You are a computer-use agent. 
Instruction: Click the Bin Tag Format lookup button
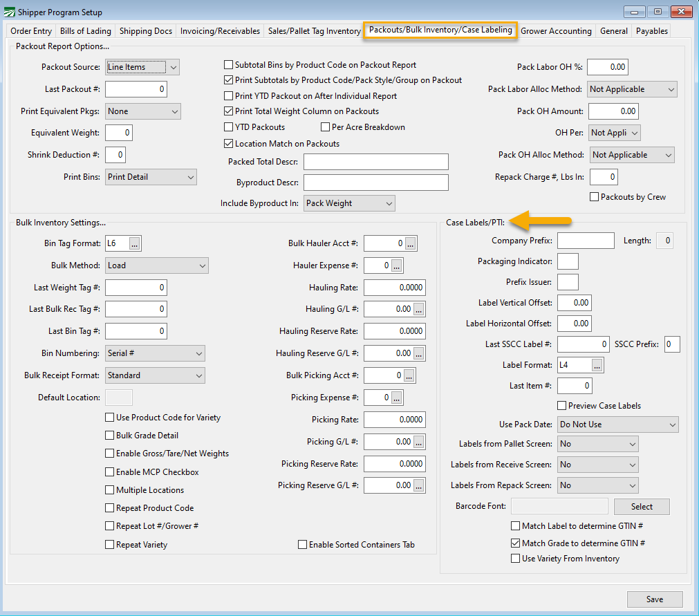pyautogui.click(x=134, y=243)
